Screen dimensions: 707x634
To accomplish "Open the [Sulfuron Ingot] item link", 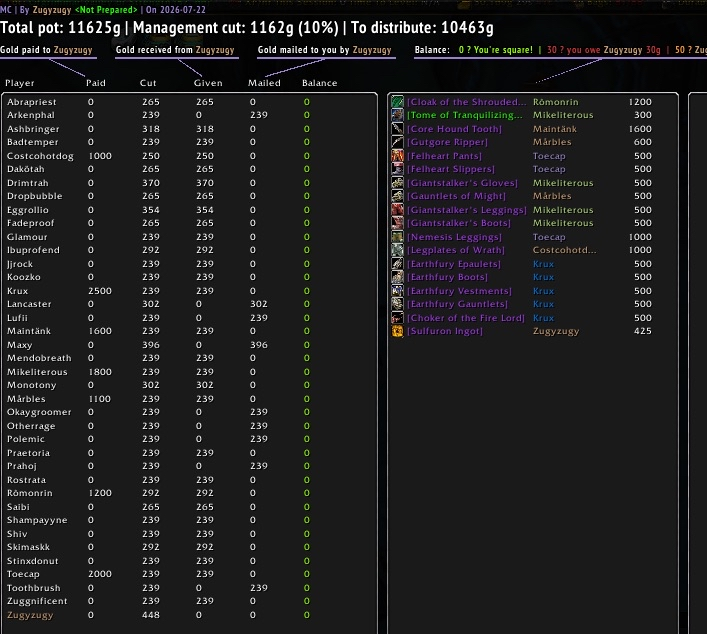I will coord(445,331).
